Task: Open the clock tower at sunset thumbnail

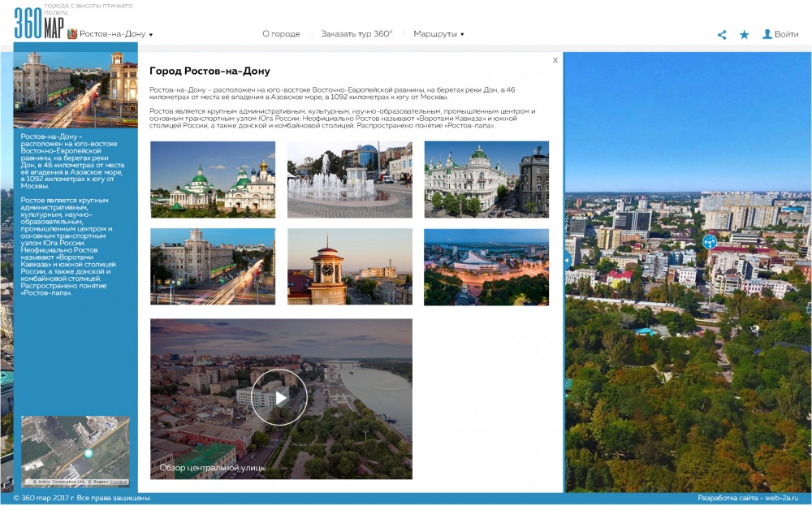Action: (x=349, y=266)
